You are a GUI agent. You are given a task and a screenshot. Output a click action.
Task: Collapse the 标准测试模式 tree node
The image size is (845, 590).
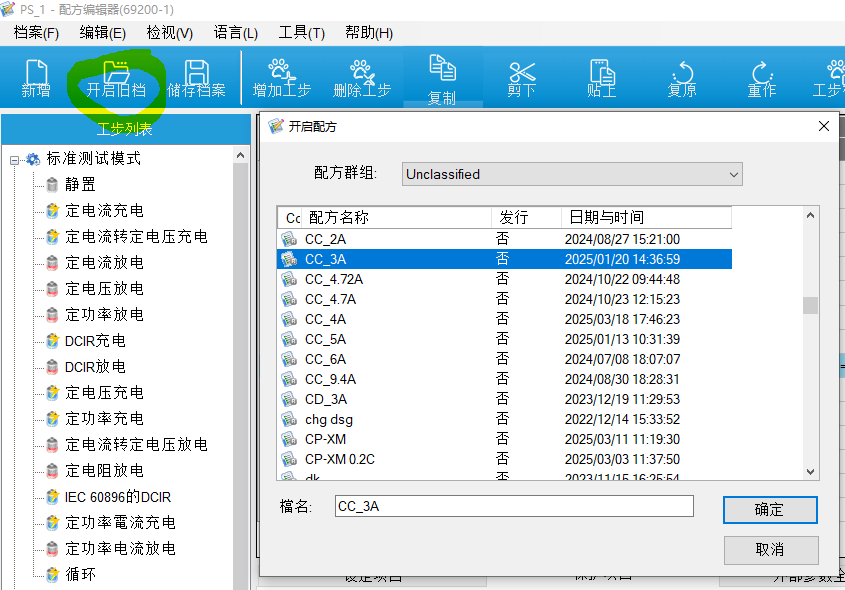15,160
